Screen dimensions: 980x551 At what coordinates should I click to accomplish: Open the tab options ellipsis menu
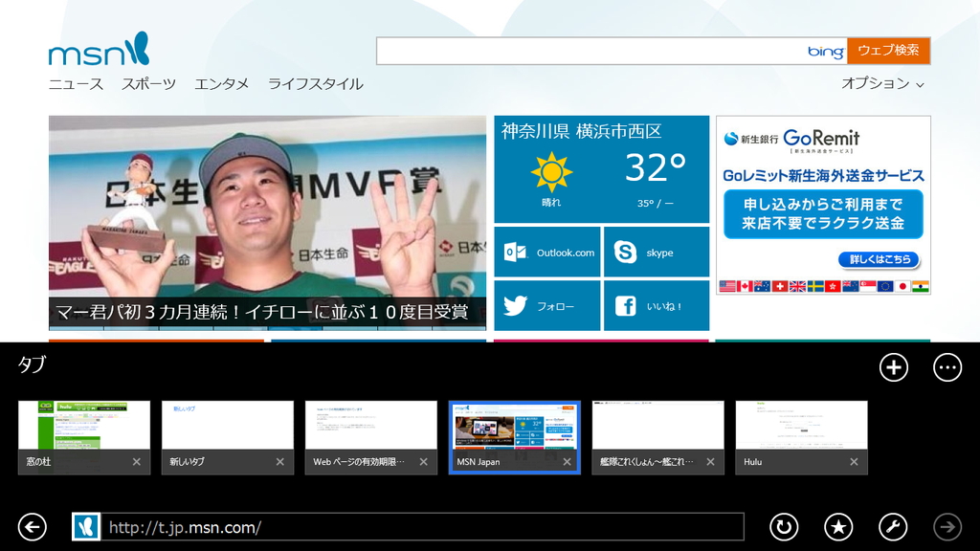coord(947,366)
